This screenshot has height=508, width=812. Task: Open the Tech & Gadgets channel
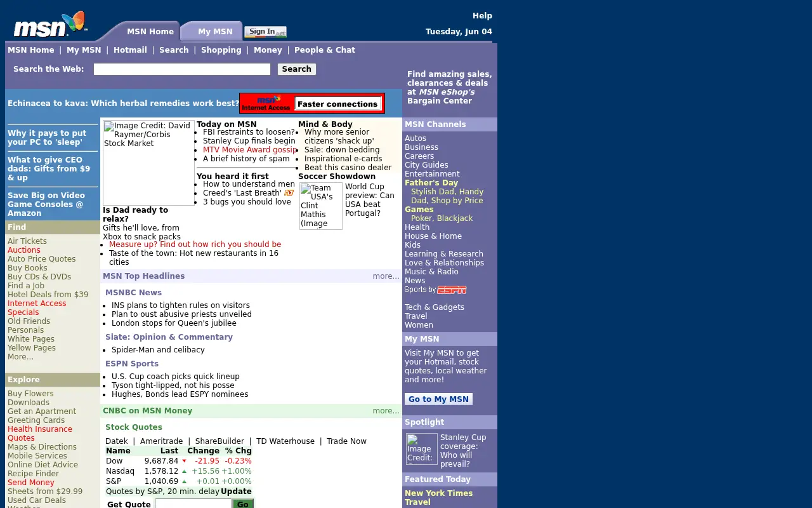(x=435, y=307)
